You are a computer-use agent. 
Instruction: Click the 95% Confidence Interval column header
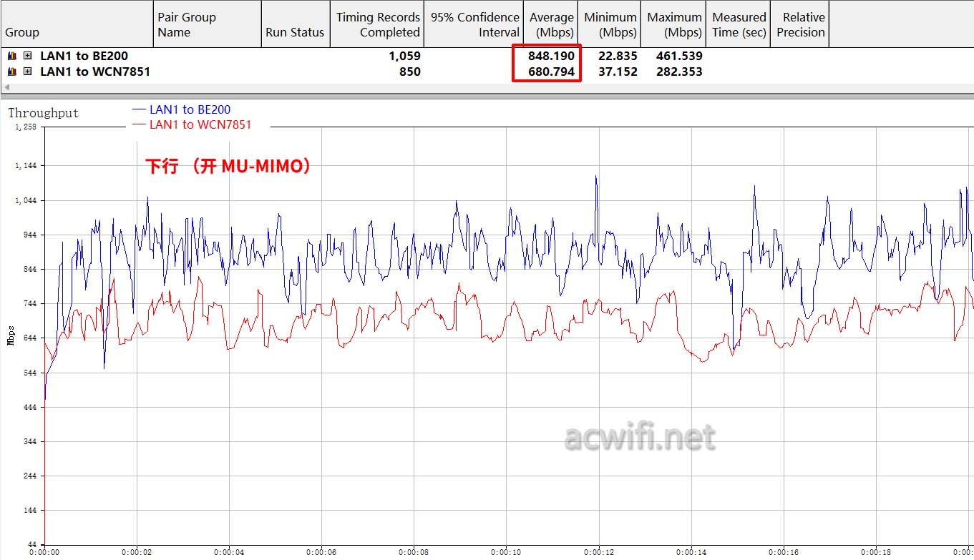coord(474,24)
